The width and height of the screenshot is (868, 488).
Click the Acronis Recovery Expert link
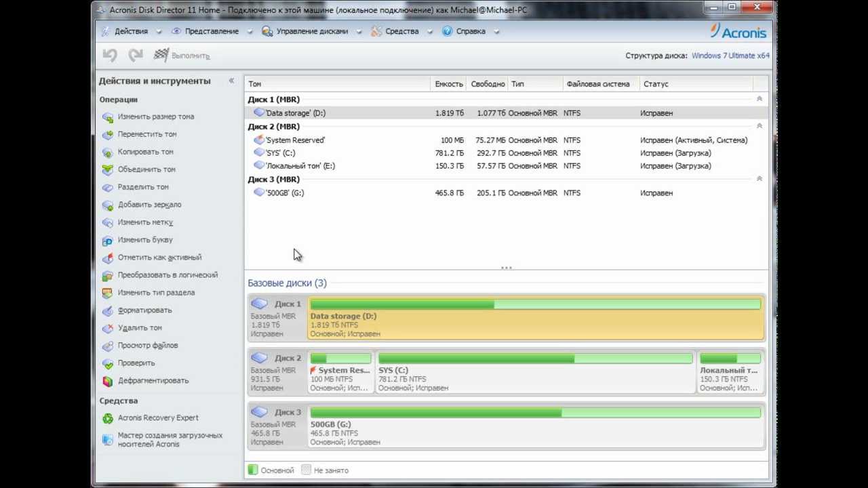coord(158,418)
